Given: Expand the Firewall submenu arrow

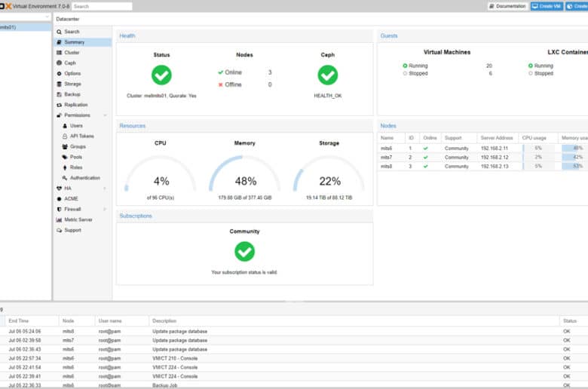Looking at the screenshot, I should click(x=105, y=210).
